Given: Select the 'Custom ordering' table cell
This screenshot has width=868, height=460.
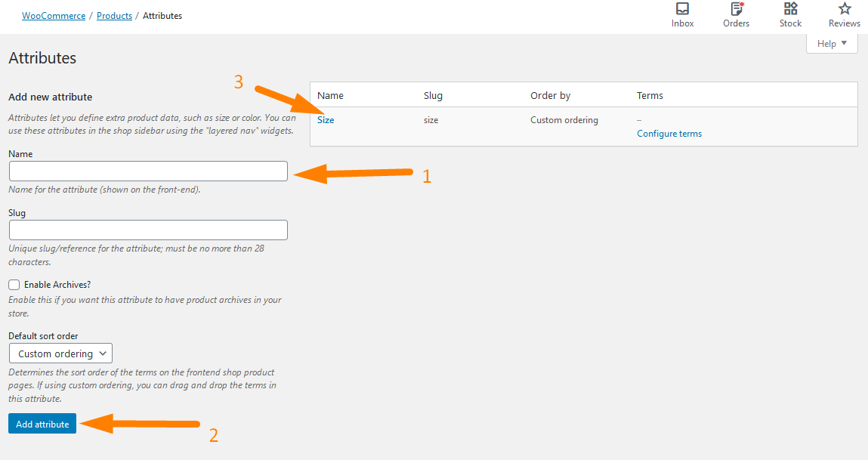Looking at the screenshot, I should (x=564, y=119).
